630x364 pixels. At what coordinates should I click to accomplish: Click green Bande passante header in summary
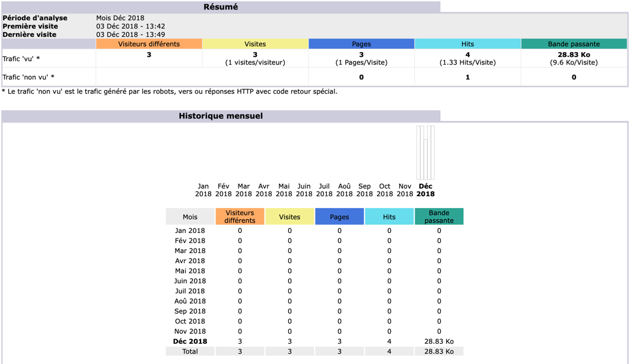574,44
